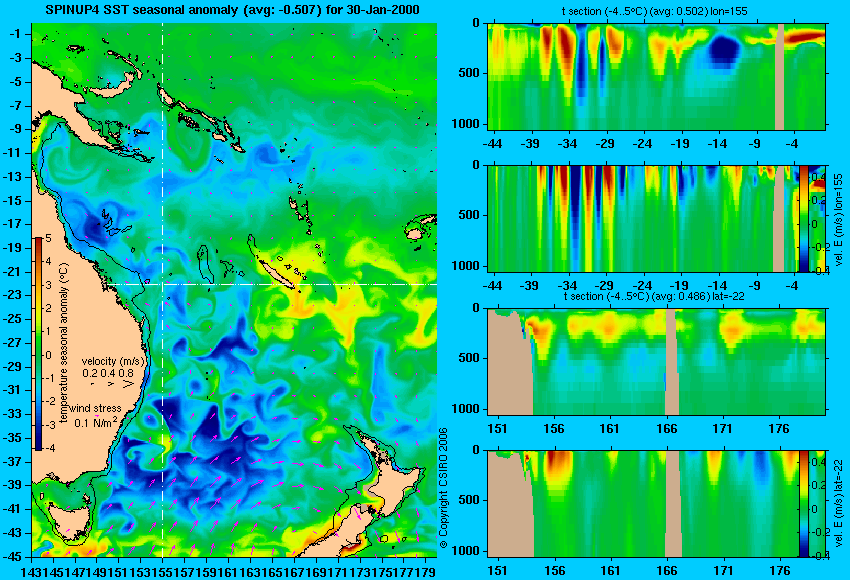
Task: Click the tan land column at longitude 166
Action: [672, 362]
